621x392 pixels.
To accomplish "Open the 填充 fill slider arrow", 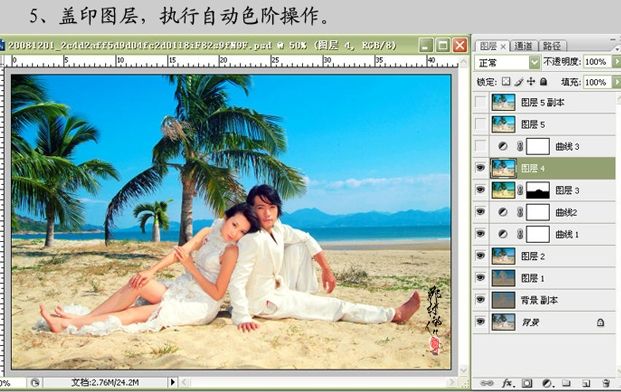I will pos(616,82).
